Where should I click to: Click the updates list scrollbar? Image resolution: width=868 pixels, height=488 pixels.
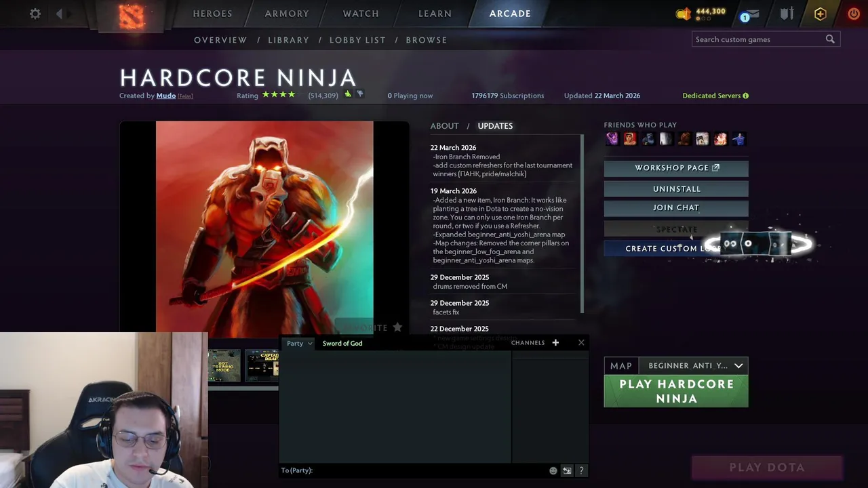click(x=583, y=224)
